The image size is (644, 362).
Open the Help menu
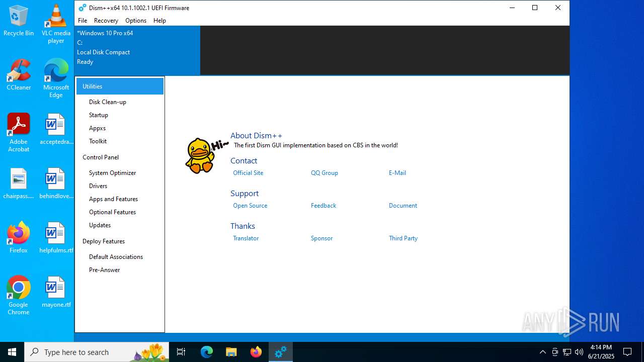click(159, 21)
